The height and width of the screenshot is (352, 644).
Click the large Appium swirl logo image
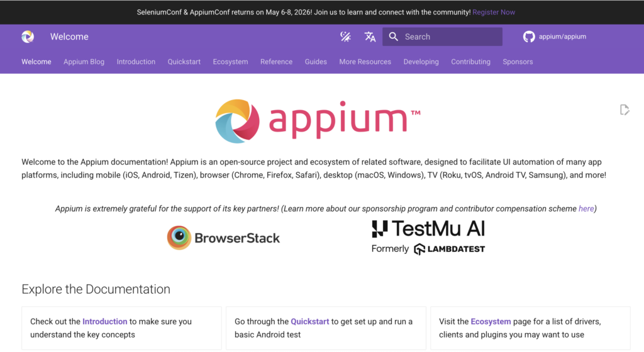click(237, 121)
